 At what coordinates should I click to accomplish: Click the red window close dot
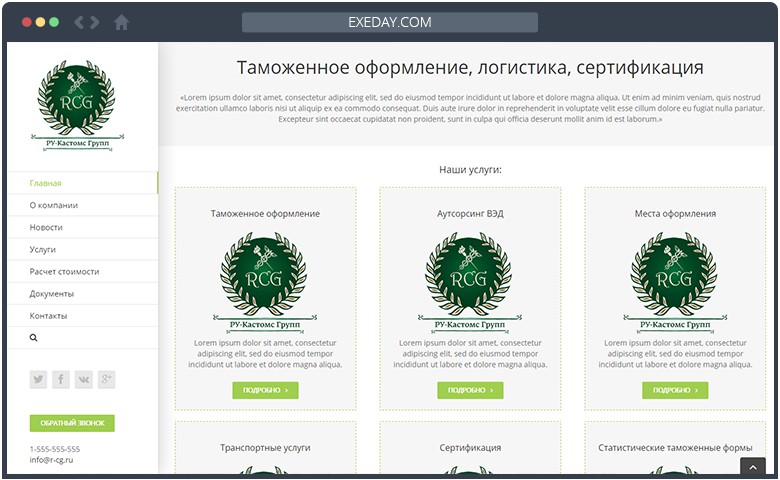27,22
